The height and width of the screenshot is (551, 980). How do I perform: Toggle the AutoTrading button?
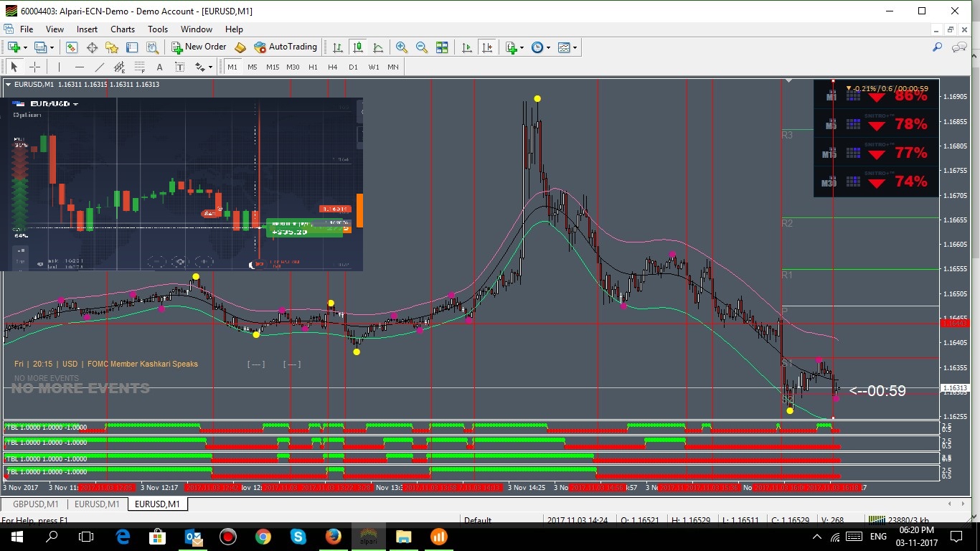pos(286,47)
